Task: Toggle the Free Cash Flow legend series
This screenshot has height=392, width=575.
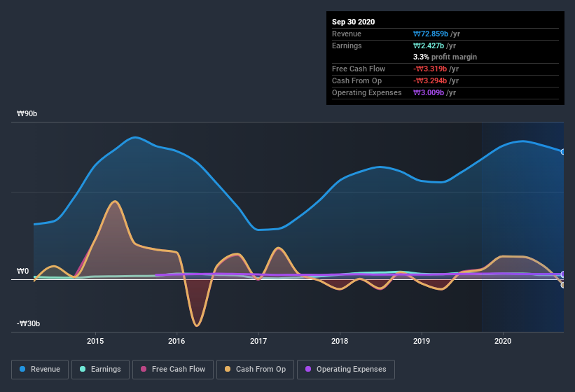Action: pyautogui.click(x=173, y=369)
